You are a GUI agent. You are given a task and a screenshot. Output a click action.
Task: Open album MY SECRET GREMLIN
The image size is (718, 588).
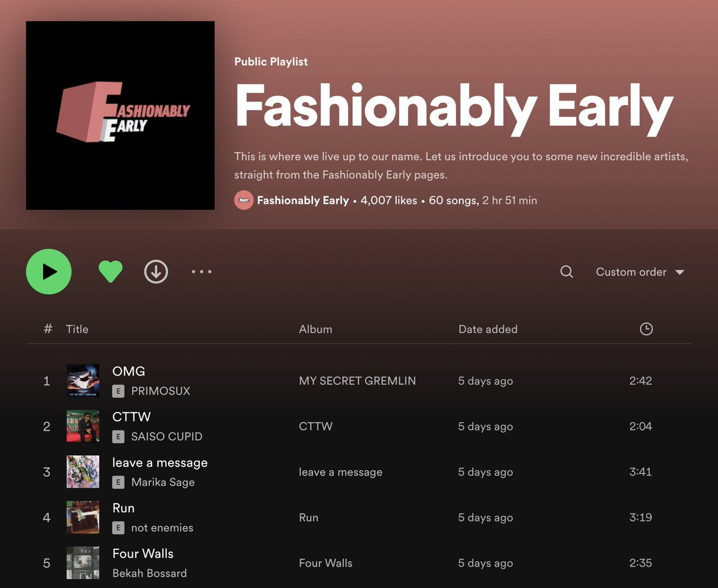[x=357, y=381]
